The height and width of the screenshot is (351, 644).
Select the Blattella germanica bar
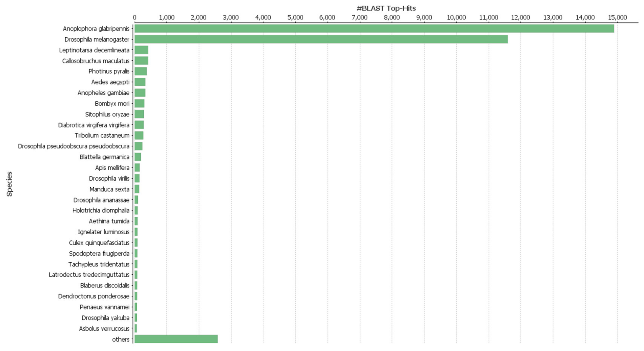138,157
